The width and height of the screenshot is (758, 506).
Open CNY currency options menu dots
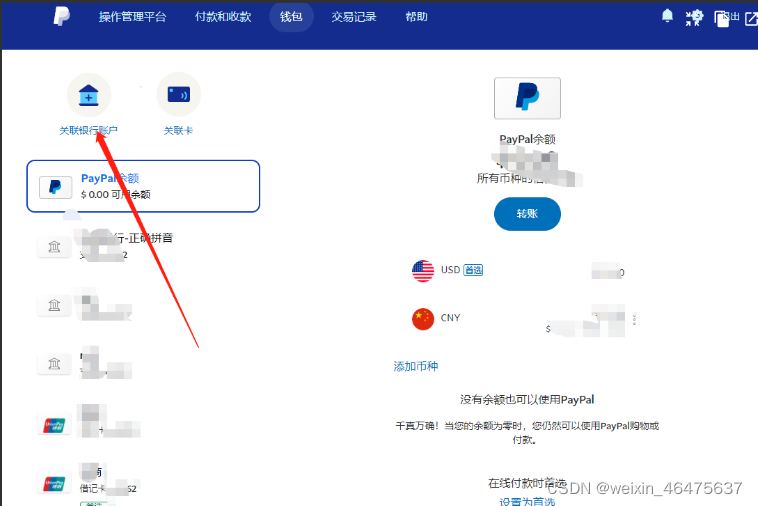pyautogui.click(x=634, y=319)
